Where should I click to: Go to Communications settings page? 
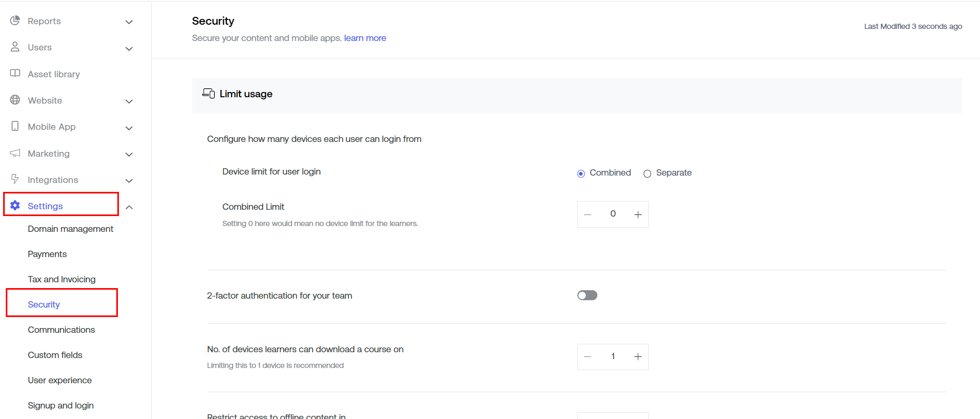click(61, 330)
